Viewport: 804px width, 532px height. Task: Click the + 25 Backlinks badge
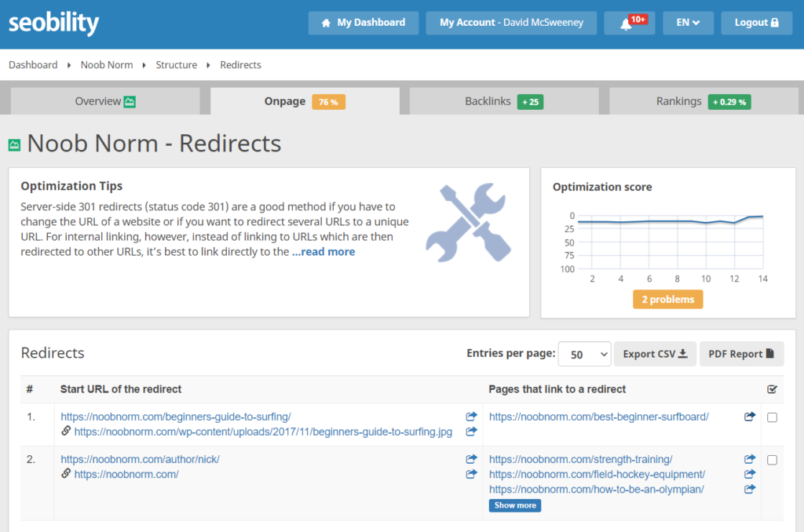(530, 102)
